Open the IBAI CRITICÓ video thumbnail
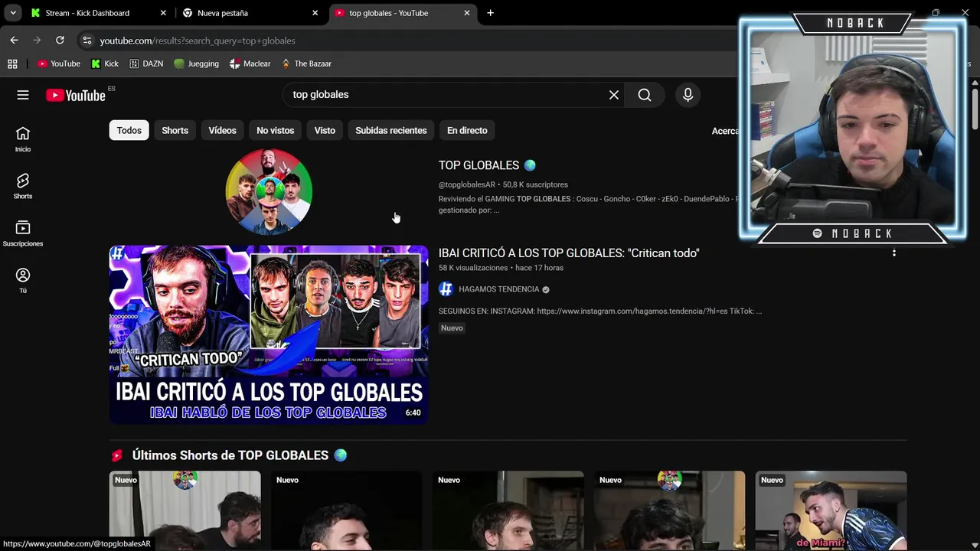The height and width of the screenshot is (551, 980). 269,334
